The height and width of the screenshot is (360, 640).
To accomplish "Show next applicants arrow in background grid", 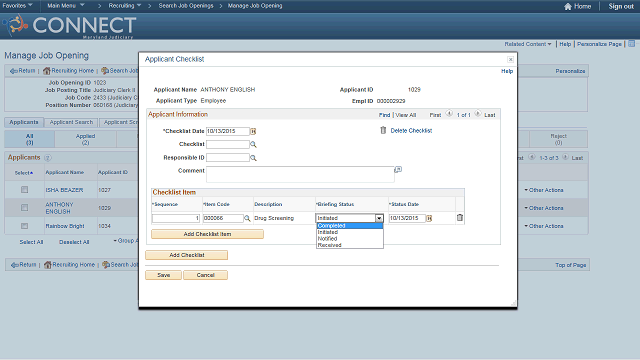I will pos(565,157).
